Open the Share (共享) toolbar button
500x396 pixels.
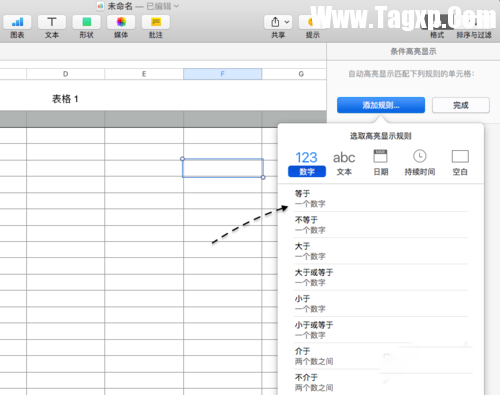pyautogui.click(x=278, y=22)
